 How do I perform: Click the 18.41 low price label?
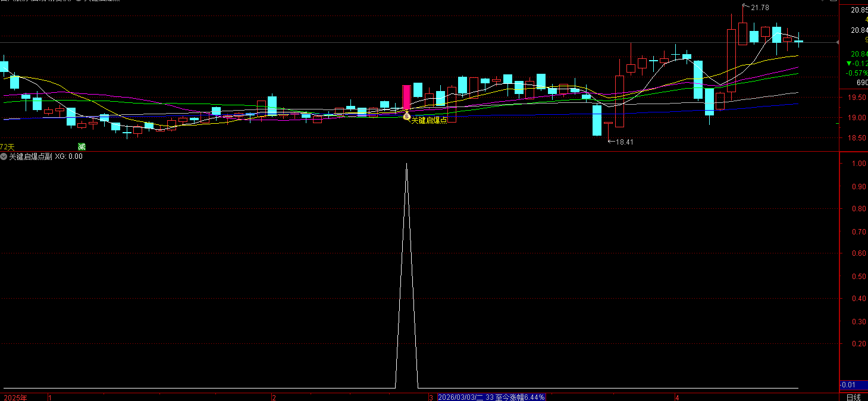click(624, 142)
